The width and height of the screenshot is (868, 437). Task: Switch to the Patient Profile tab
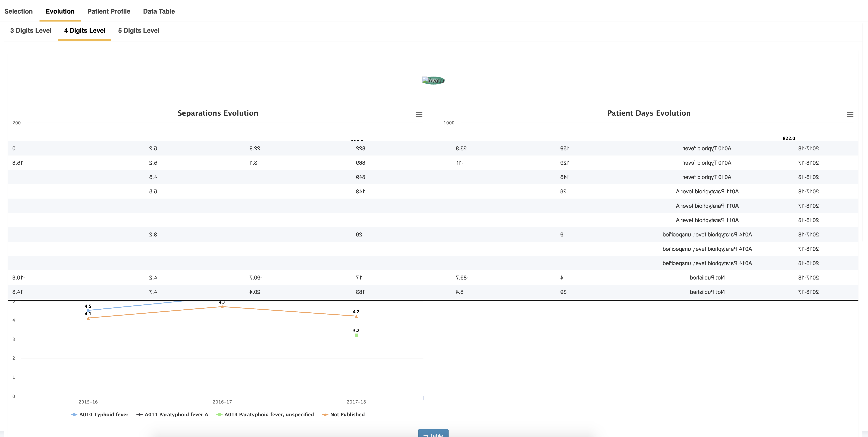(109, 11)
